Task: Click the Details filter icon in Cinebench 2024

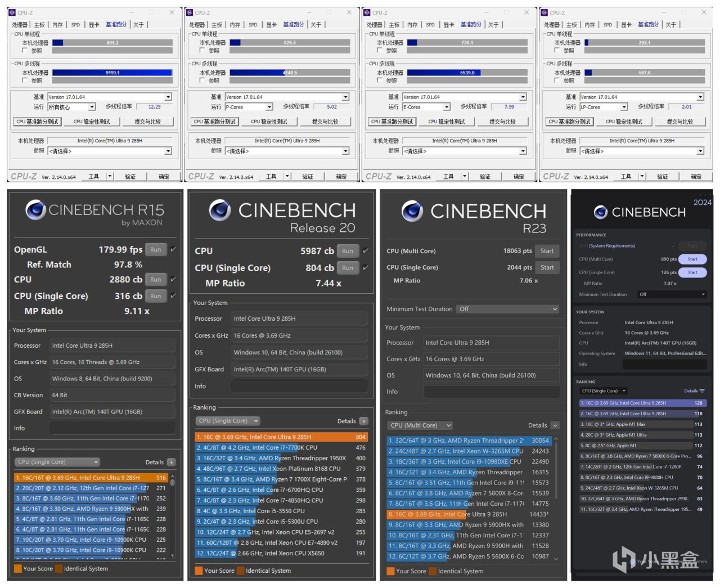Action: [701, 391]
